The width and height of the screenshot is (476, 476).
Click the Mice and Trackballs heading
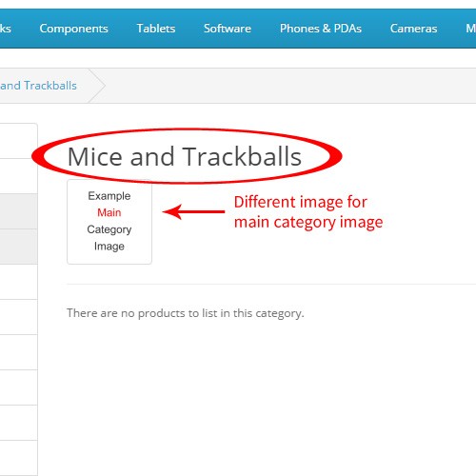(185, 156)
